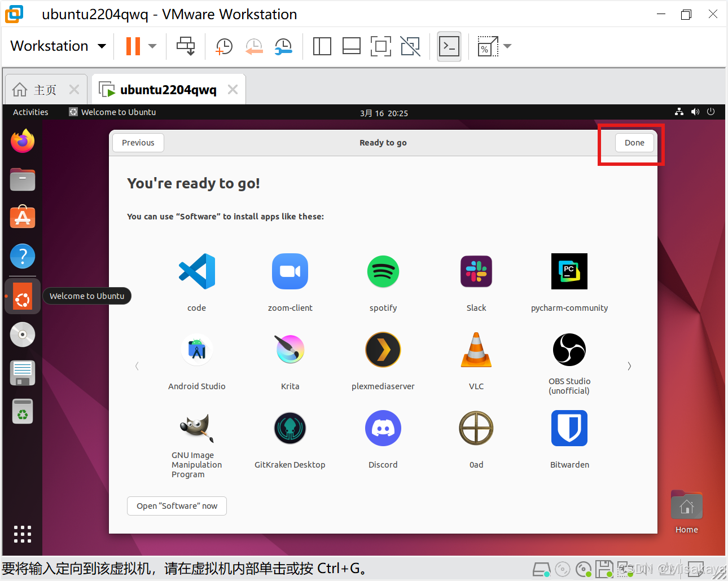Screen dimensions: 728x581
Task: Open the Workstation menu dropdown
Action: coord(58,46)
